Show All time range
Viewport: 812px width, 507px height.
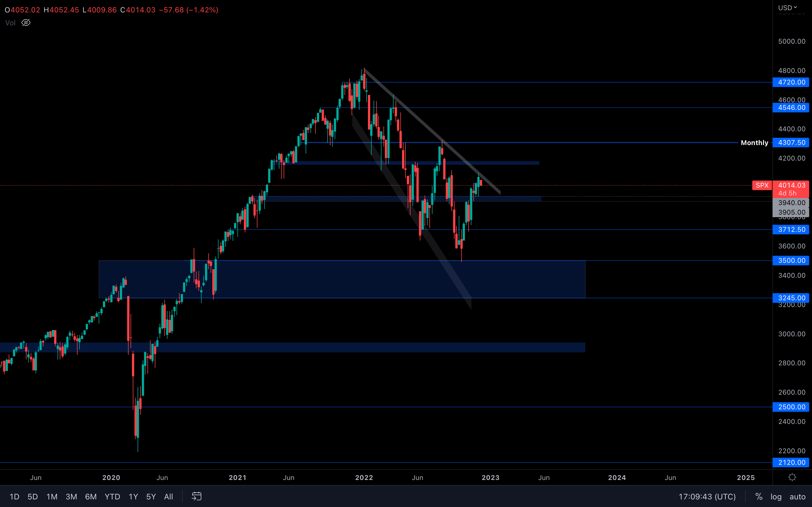(168, 497)
